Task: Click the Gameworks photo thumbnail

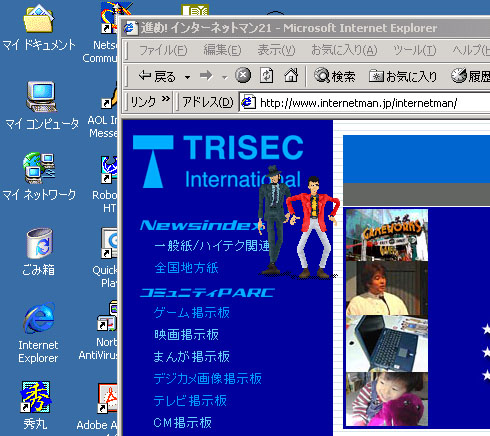Action: point(387,235)
